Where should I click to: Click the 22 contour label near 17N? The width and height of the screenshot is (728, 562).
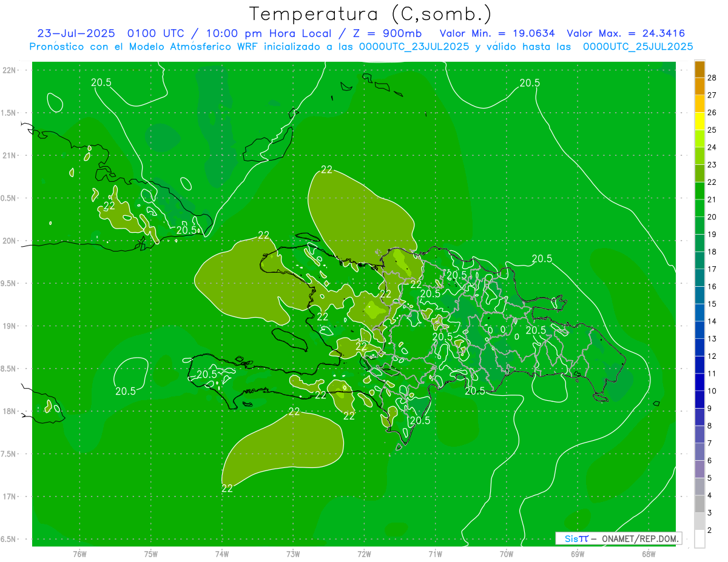point(227,488)
